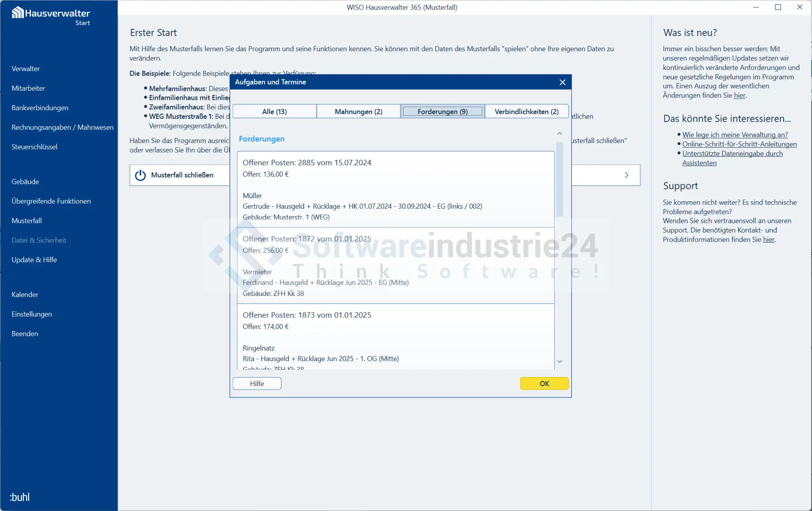Screen dimensions: 812x511
Task: Click the buhl logo at bottom left
Action: 19,497
